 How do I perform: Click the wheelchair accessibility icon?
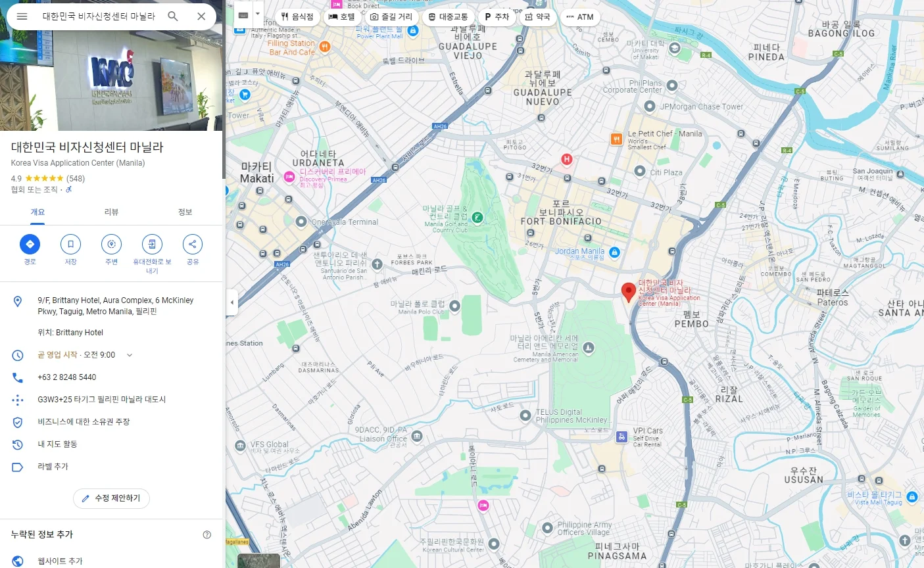69,190
